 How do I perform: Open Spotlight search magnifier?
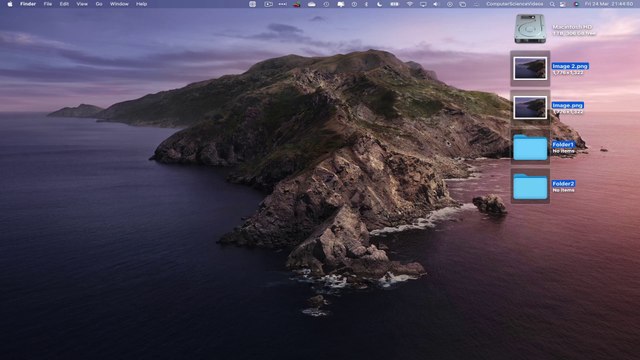click(552, 4)
